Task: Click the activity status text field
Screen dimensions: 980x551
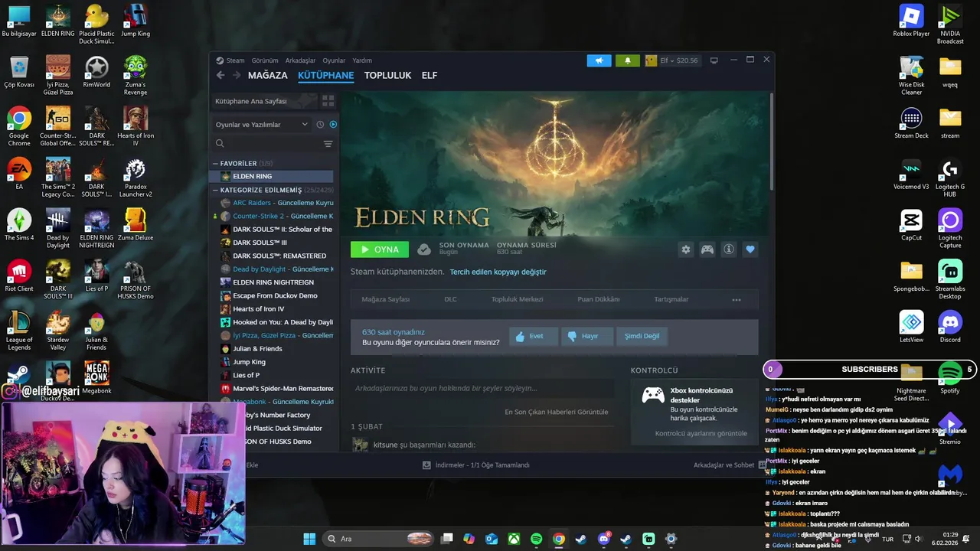Action: click(482, 389)
